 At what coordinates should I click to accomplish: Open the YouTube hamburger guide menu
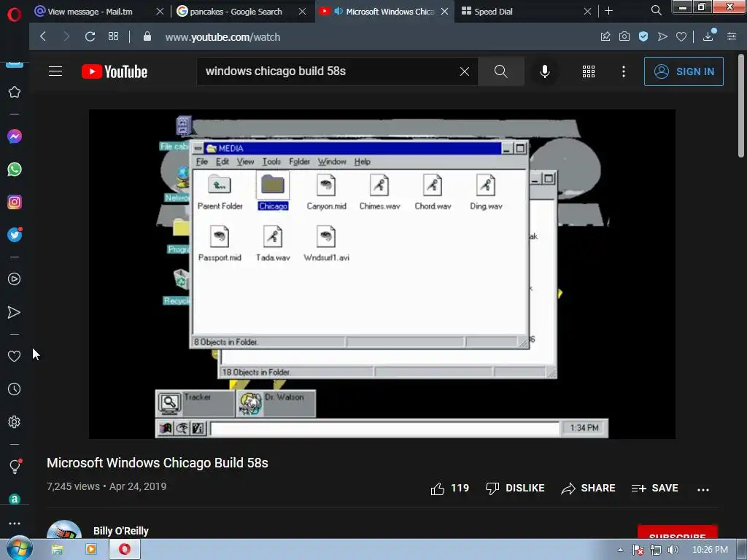[x=55, y=71]
